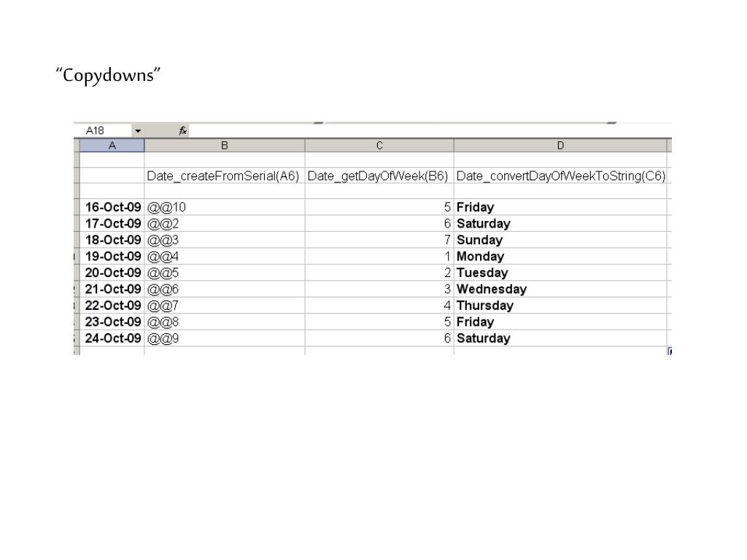The image size is (747, 560).
Task: Select the 20-Oct-09 date cell
Action: pos(112,273)
